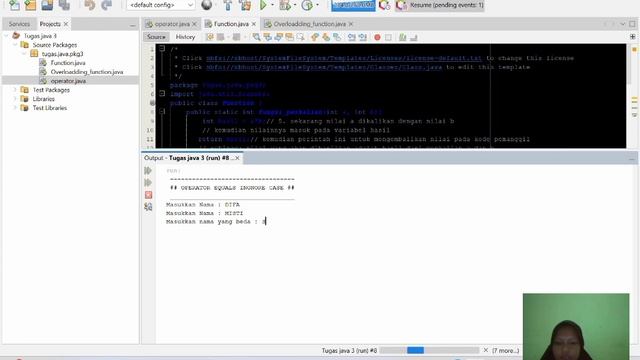This screenshot has height=360, width=640.
Task: Open the Overloadding_function.java editor tab
Action: (x=309, y=24)
